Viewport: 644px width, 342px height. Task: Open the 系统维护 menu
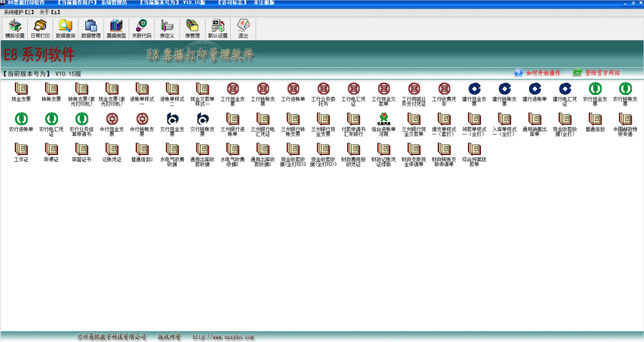coord(19,11)
